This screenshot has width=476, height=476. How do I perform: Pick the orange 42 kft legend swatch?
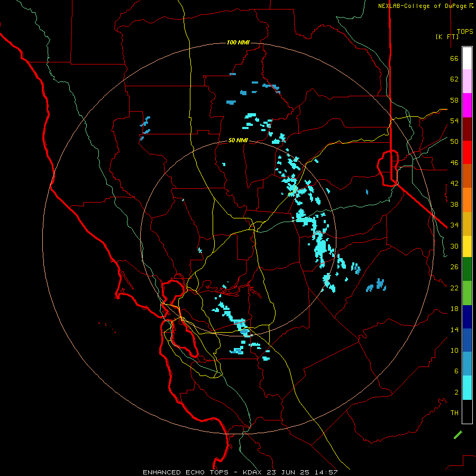click(x=467, y=200)
